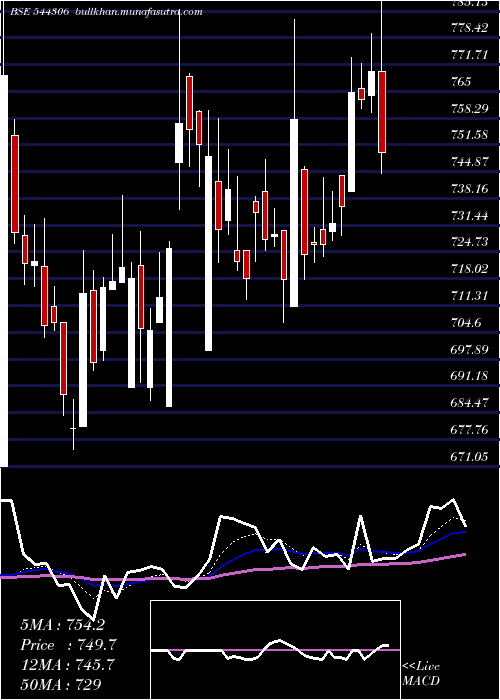
Task: Click the 751.58 price axis label
Action: 469,135
